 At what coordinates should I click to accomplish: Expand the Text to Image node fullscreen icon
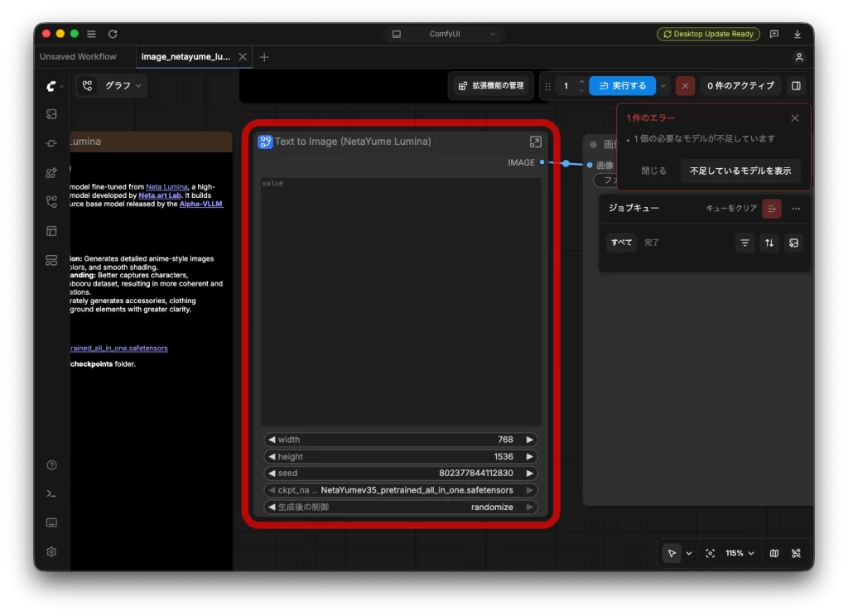click(x=535, y=142)
